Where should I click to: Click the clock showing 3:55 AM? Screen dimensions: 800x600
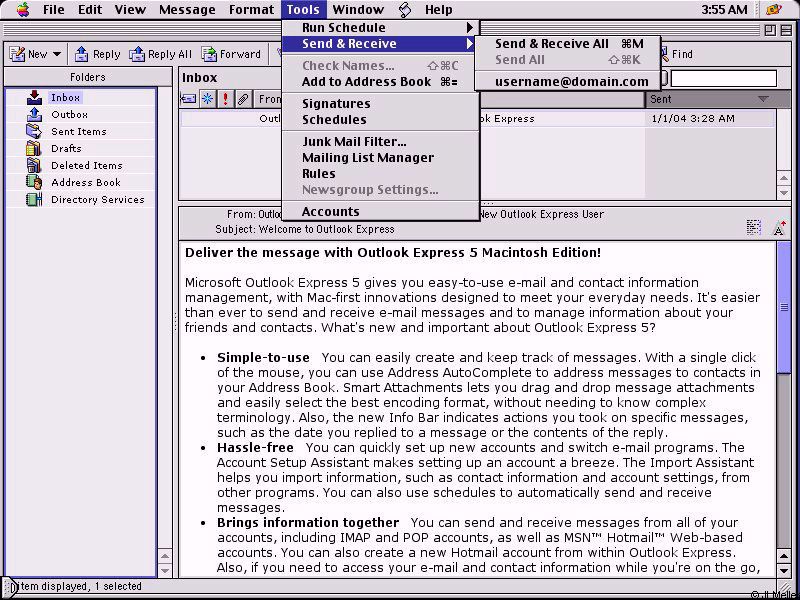pos(724,10)
